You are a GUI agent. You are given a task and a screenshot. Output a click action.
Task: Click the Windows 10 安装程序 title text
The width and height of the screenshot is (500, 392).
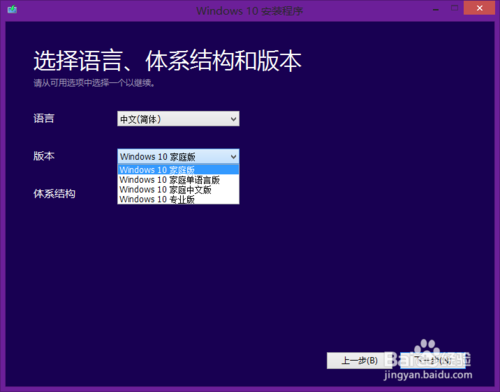(250, 11)
